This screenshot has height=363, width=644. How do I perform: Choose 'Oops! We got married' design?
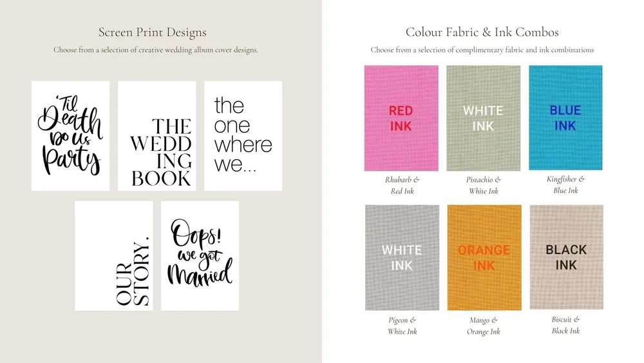[x=200, y=256]
